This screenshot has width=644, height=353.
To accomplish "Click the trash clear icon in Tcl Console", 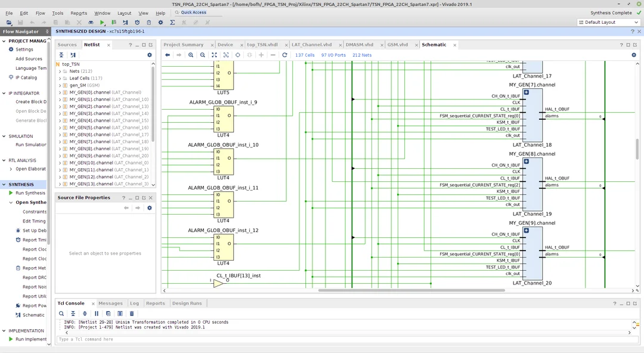I will 132,314.
